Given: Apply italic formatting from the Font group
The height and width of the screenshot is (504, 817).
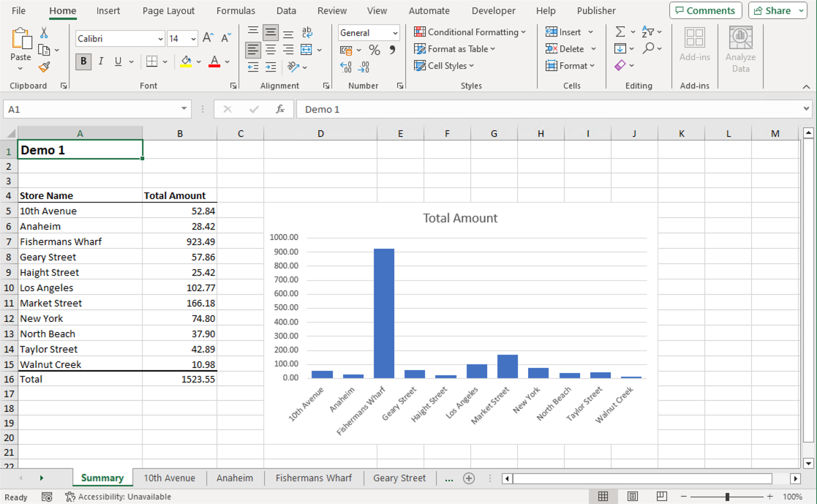Looking at the screenshot, I should [99, 61].
